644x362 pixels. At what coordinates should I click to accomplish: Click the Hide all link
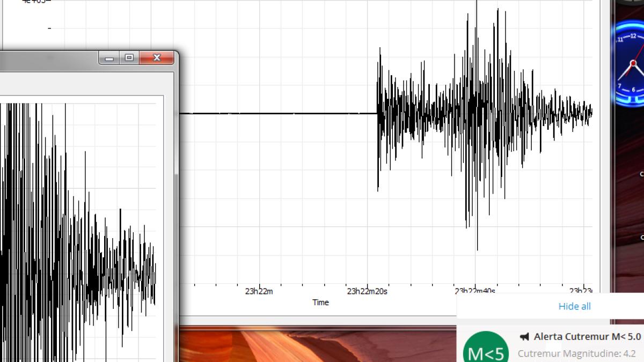[x=574, y=306]
